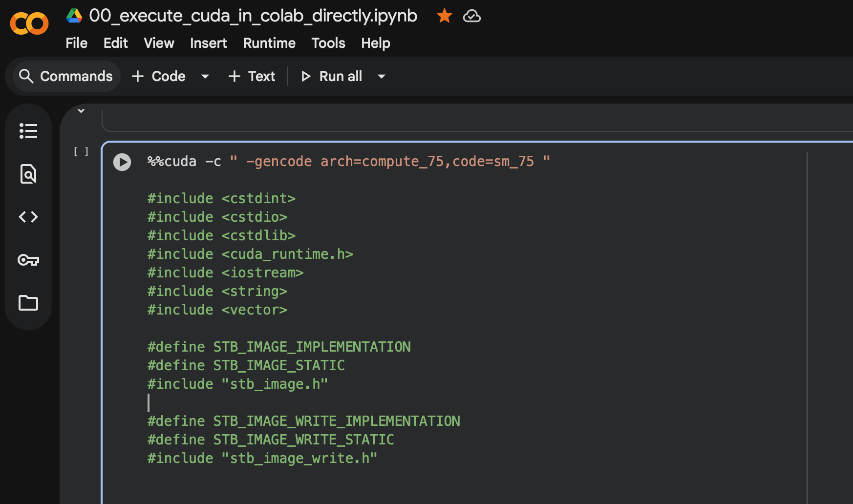
Task: Open the Files folder icon
Action: [28, 303]
